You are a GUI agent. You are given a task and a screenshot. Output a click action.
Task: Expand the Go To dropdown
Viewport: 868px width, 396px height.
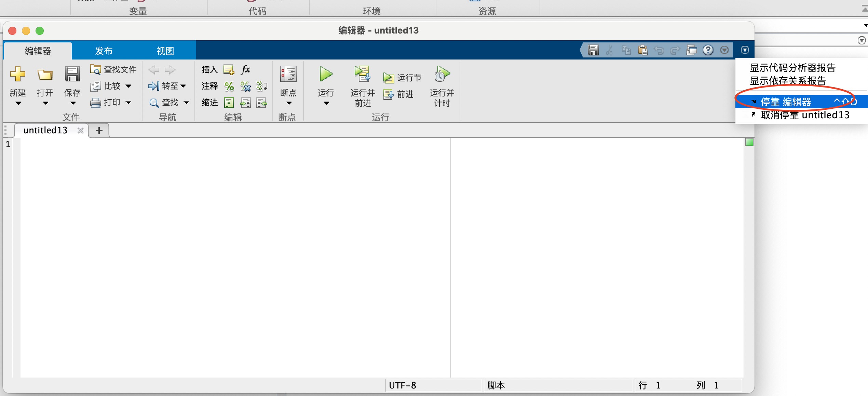coord(183,86)
